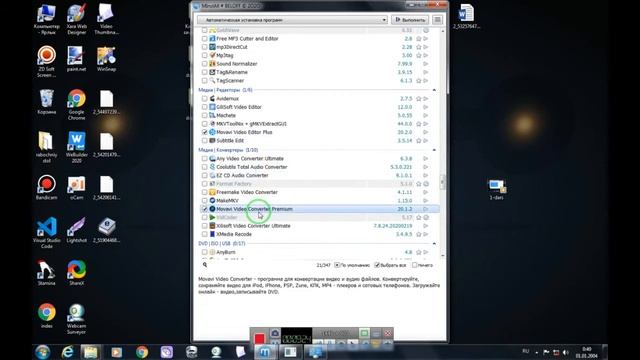This screenshot has width=640, height=360.
Task: Check the Free MP3 Cutter and Editor box
Action: tap(204, 39)
